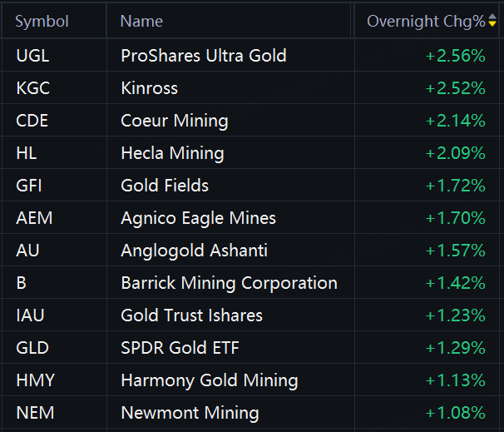The width and height of the screenshot is (504, 432).
Task: Click the Name column header
Action: pyautogui.click(x=141, y=22)
